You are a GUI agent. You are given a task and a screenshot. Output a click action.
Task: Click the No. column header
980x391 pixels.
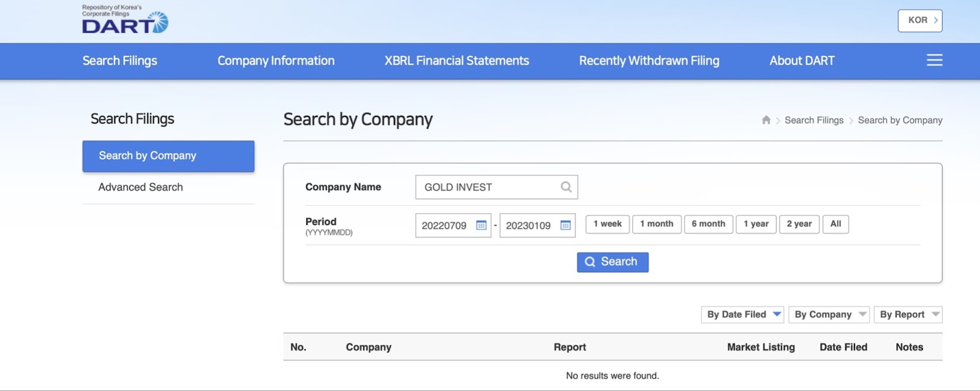click(298, 347)
